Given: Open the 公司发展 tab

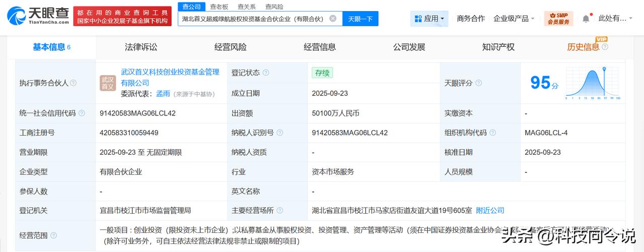Looking at the screenshot, I should tap(409, 47).
